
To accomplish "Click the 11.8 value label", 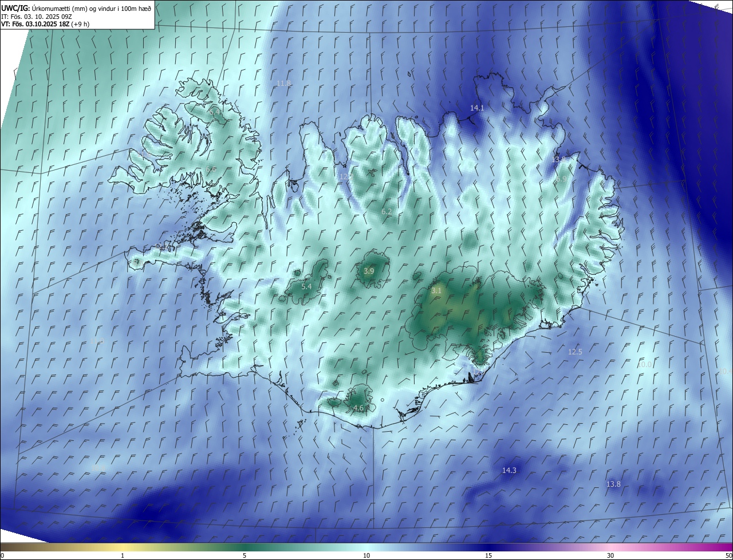I will (x=284, y=84).
